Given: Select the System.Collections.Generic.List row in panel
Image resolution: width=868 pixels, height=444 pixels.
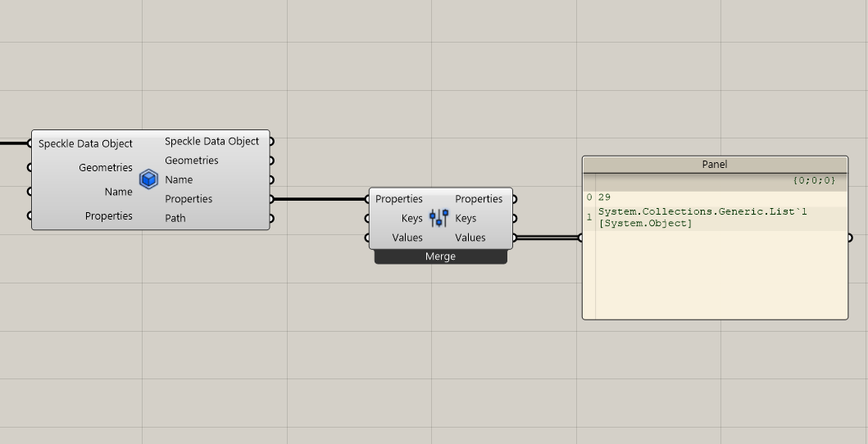Looking at the screenshot, I should [715, 217].
